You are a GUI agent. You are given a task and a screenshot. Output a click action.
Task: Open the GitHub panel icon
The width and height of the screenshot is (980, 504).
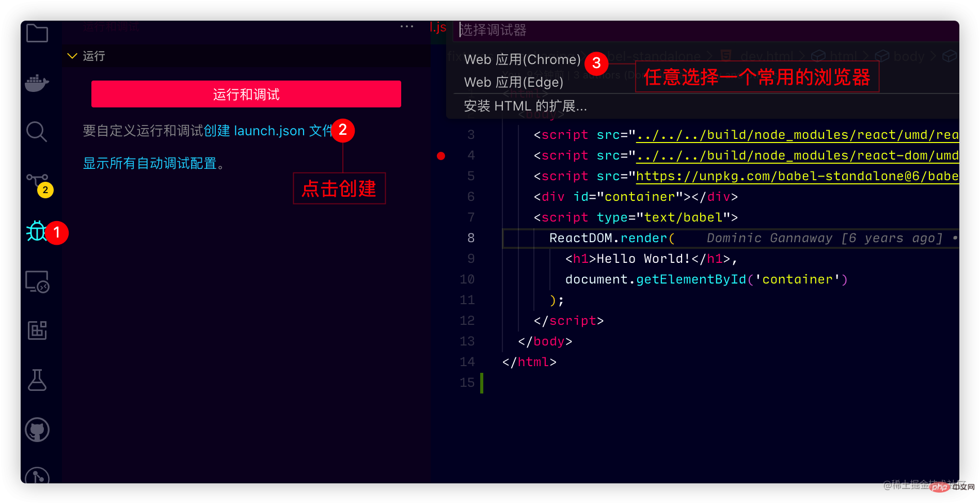[37, 430]
